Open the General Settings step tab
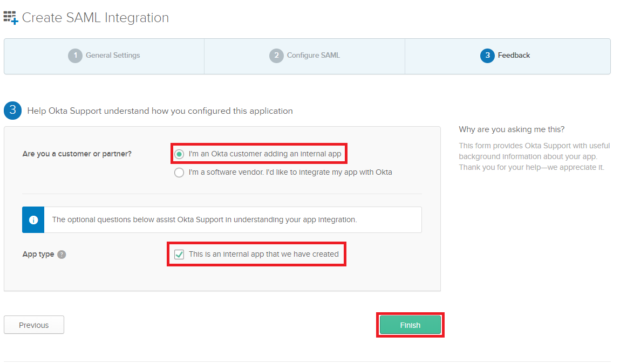The height and width of the screenshot is (364, 620). (104, 56)
